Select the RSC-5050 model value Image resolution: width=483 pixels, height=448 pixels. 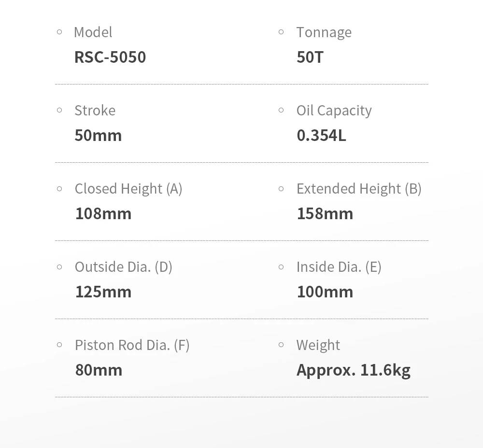[110, 57]
